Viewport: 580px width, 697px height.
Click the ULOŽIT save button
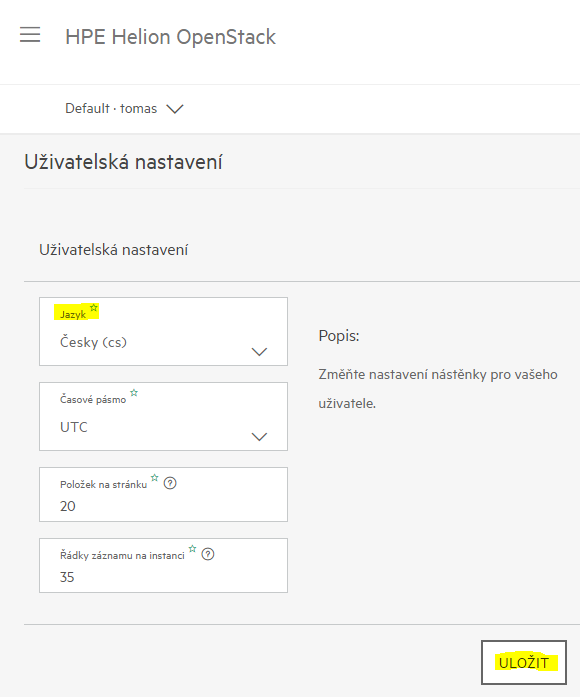524,662
